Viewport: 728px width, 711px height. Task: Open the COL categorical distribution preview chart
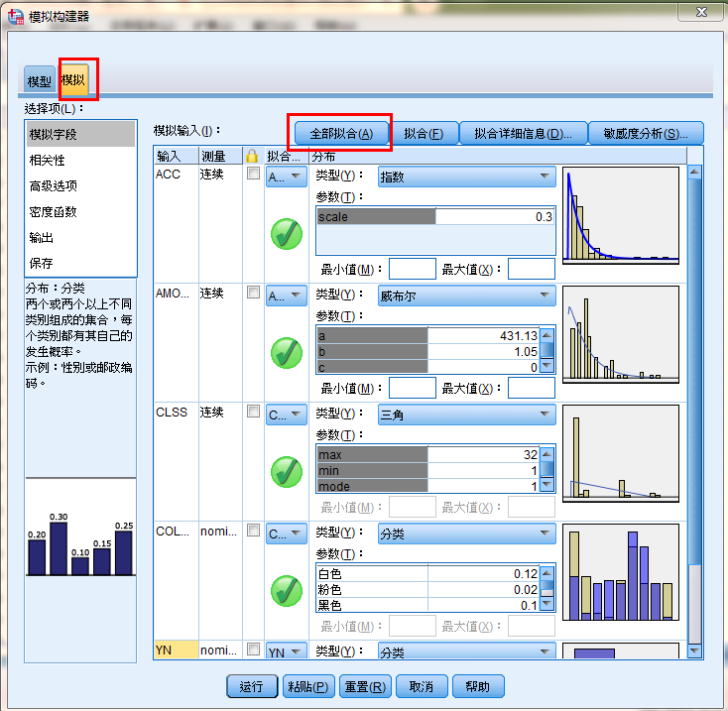click(621, 572)
